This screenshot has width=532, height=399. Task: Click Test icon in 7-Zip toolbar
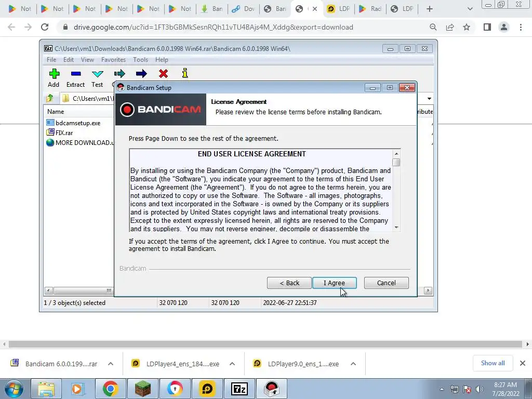tap(97, 78)
